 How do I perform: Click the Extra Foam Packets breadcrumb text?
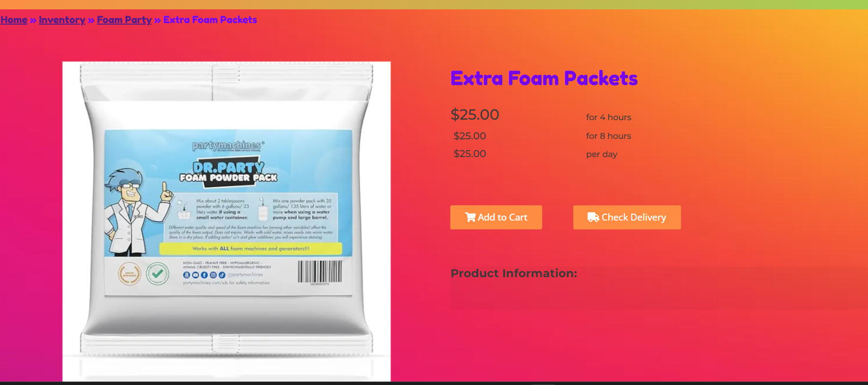tap(210, 20)
